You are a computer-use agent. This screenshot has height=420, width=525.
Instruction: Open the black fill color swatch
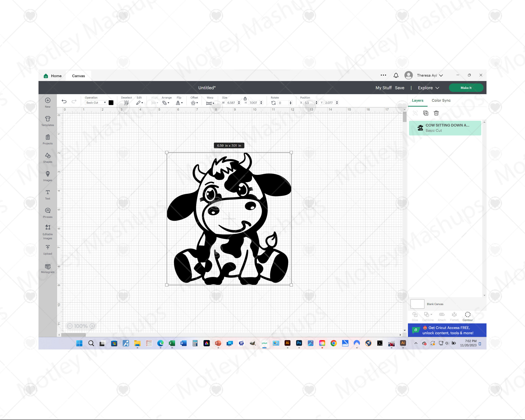click(x=111, y=103)
